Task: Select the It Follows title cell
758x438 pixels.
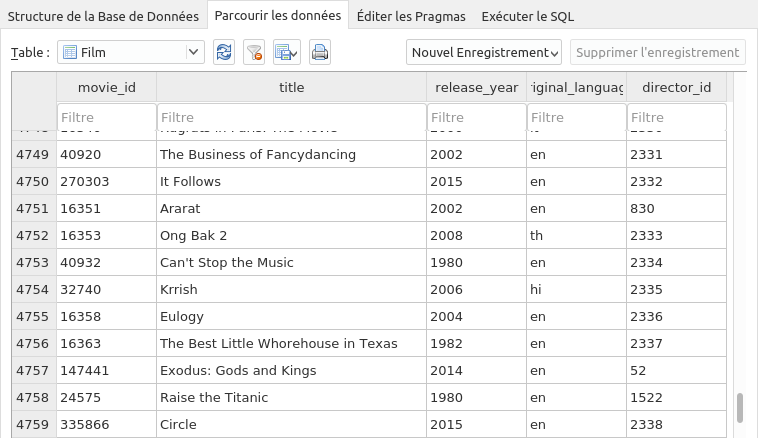Action: coord(292,182)
